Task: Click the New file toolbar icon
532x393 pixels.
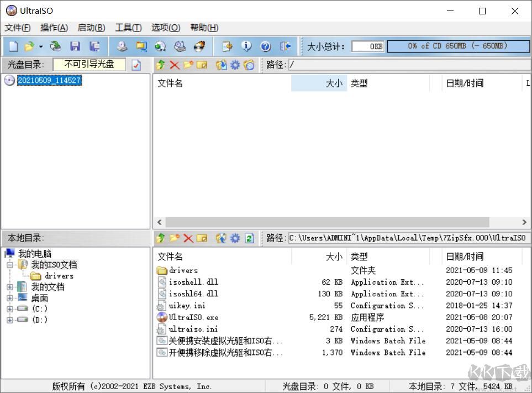Action: [x=13, y=46]
